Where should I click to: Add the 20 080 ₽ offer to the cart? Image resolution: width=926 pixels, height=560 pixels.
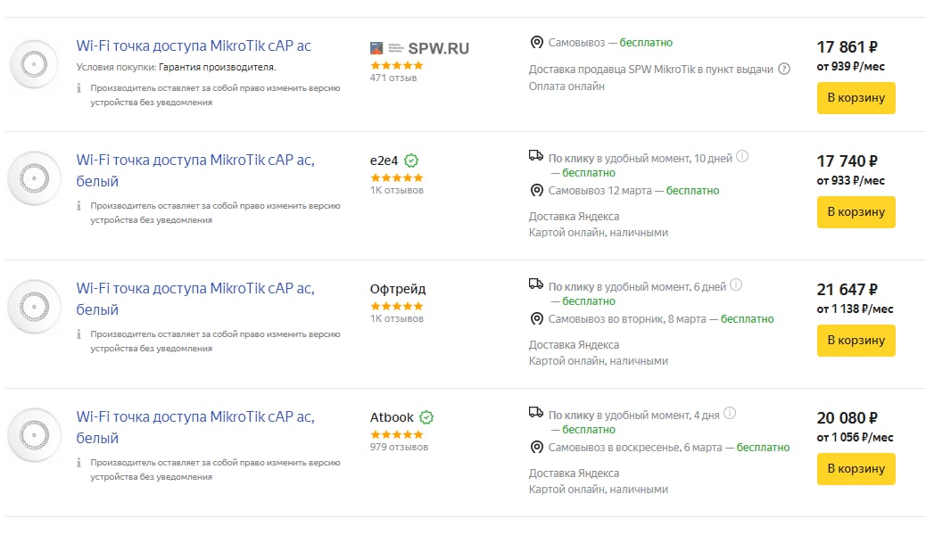pos(856,469)
